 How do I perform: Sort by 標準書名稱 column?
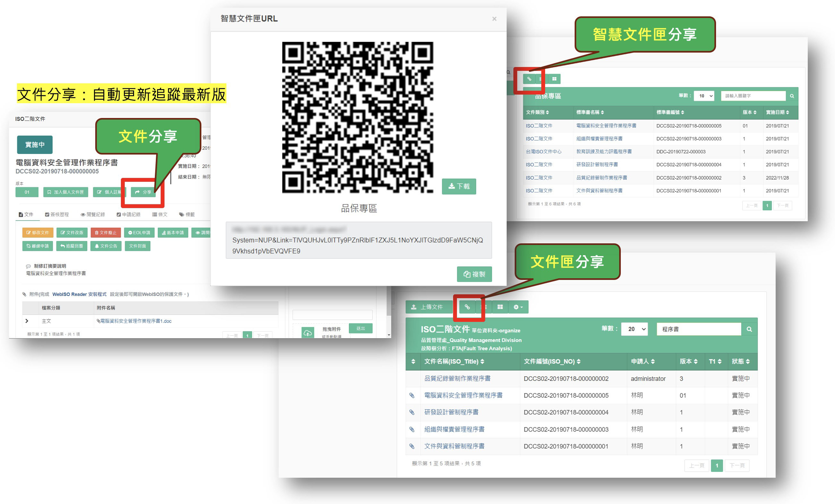(x=590, y=112)
